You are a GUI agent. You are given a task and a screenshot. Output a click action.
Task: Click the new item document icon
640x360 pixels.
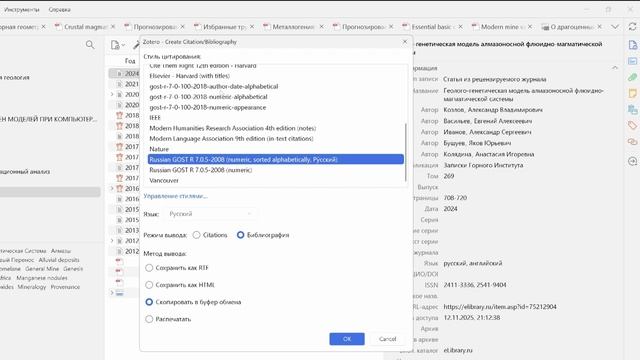coord(116,45)
